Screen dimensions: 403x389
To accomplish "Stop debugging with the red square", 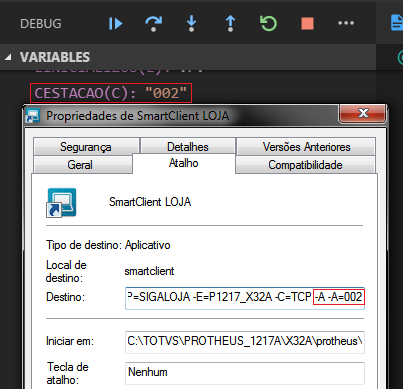I will 307,24.
